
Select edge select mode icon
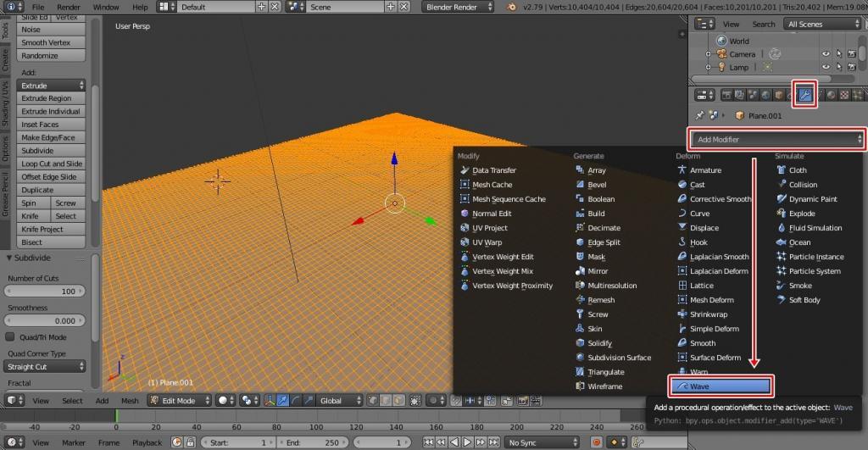pos(386,400)
